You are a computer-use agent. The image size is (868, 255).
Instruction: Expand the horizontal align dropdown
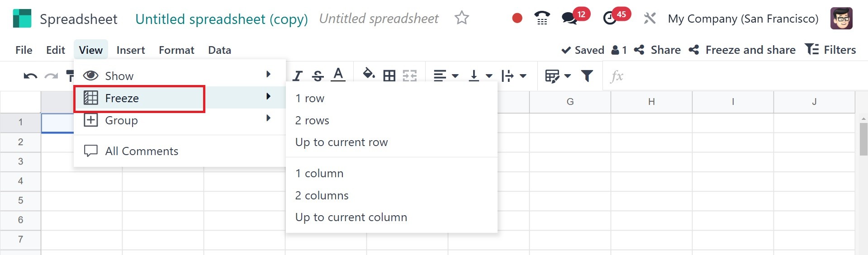(446, 76)
